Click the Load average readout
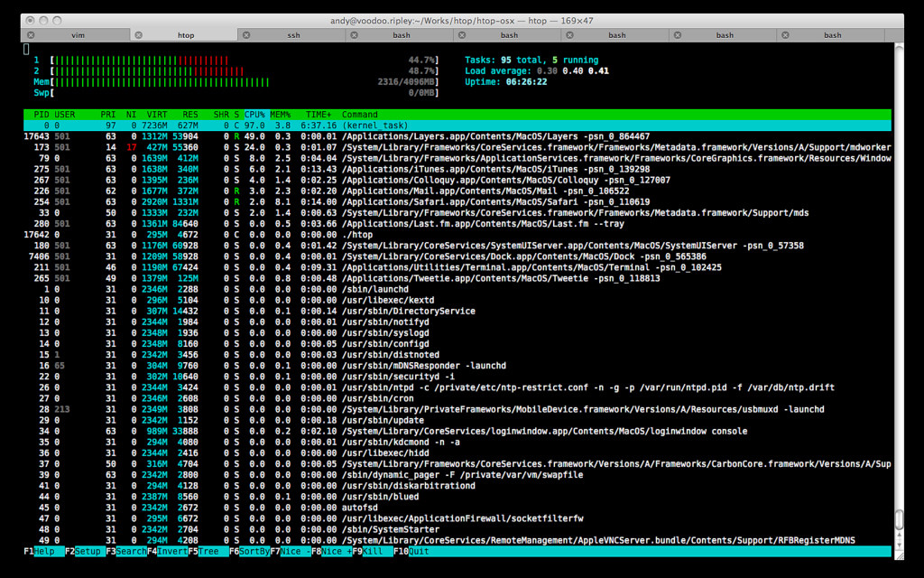The height and width of the screenshot is (578, 924). coord(536,70)
